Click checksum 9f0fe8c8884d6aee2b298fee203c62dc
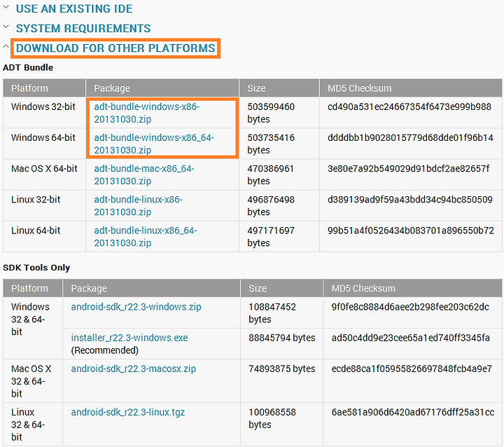The image size is (504, 447). coord(410,307)
